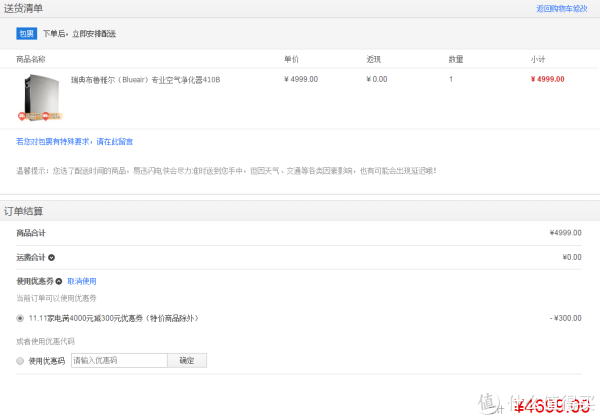This screenshot has height=420, width=600.
Task: Click the shipping total ¥0.00
Action: (572, 257)
